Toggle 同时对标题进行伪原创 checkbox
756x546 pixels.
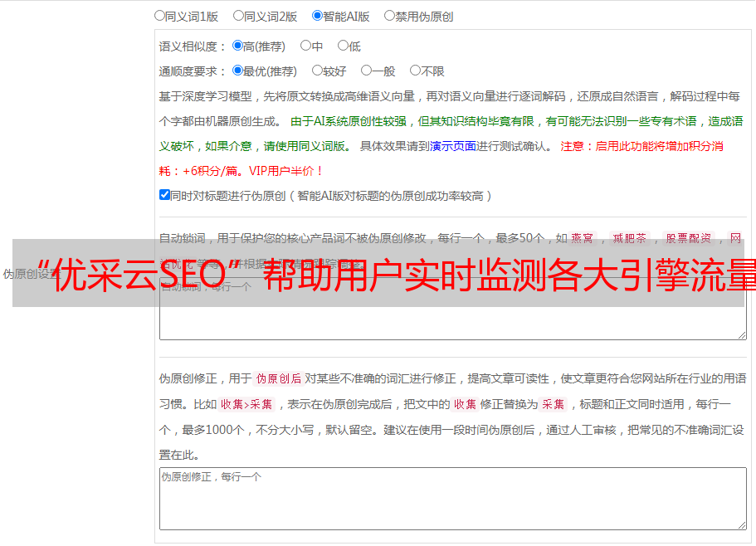tap(164, 195)
